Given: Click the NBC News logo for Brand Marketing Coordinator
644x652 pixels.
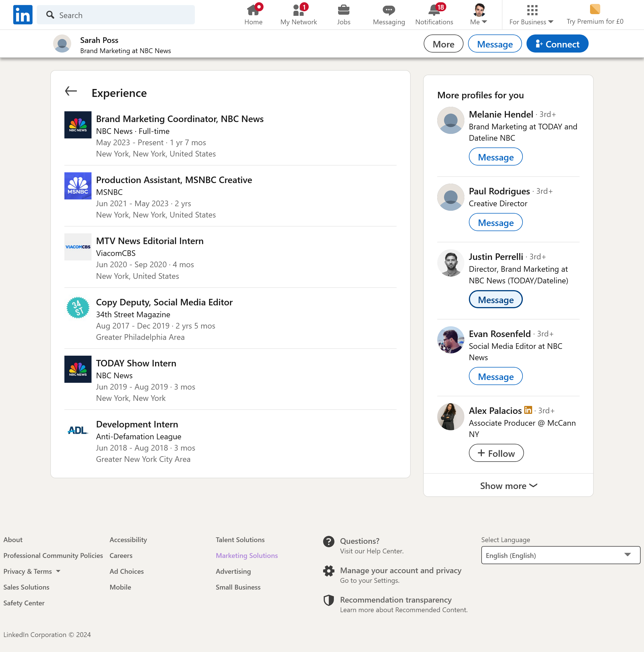Looking at the screenshot, I should 78,125.
